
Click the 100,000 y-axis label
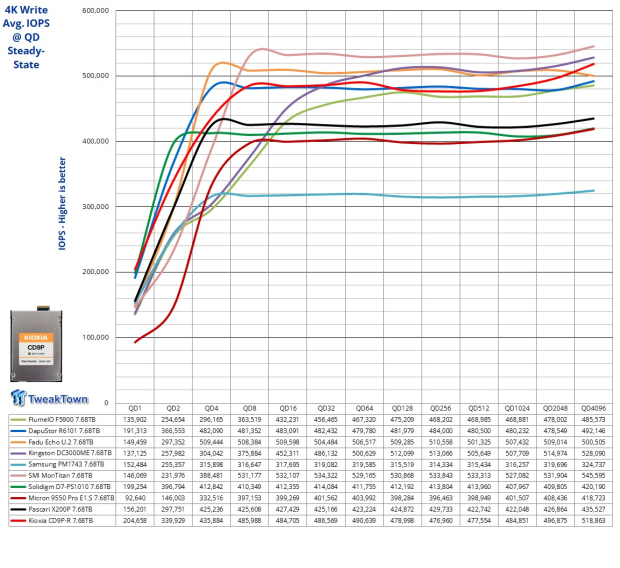(x=96, y=337)
